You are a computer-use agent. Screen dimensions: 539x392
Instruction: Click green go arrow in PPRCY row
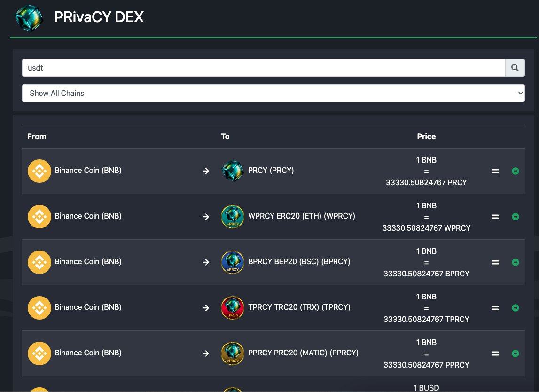516,353
